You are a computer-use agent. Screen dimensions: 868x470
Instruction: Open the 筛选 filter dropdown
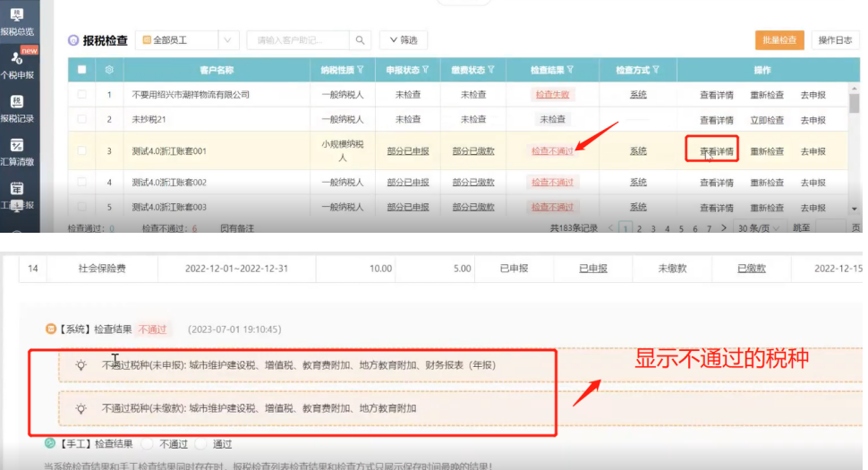tap(404, 40)
